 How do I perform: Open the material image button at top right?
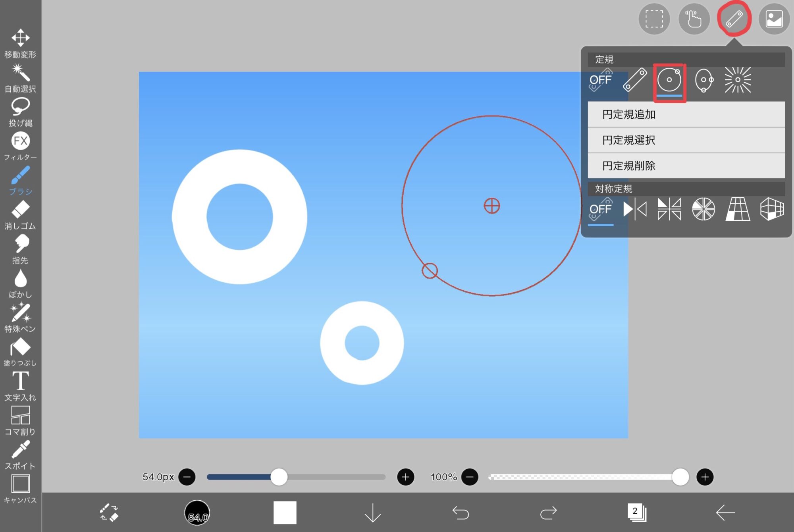tap(774, 19)
